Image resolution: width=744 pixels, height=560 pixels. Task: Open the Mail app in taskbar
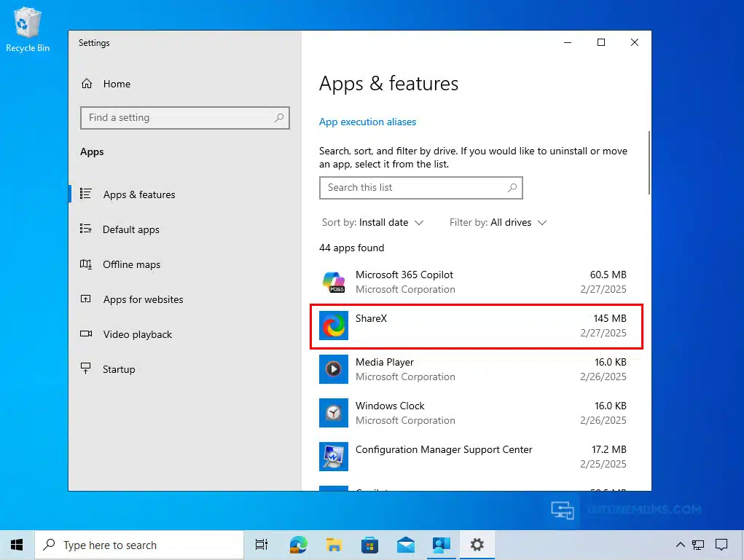[x=405, y=545]
